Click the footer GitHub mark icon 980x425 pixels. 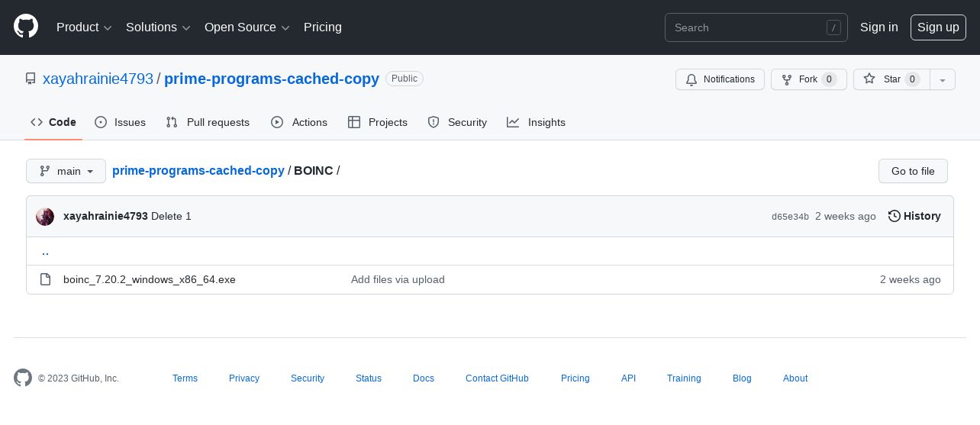pyautogui.click(x=23, y=378)
